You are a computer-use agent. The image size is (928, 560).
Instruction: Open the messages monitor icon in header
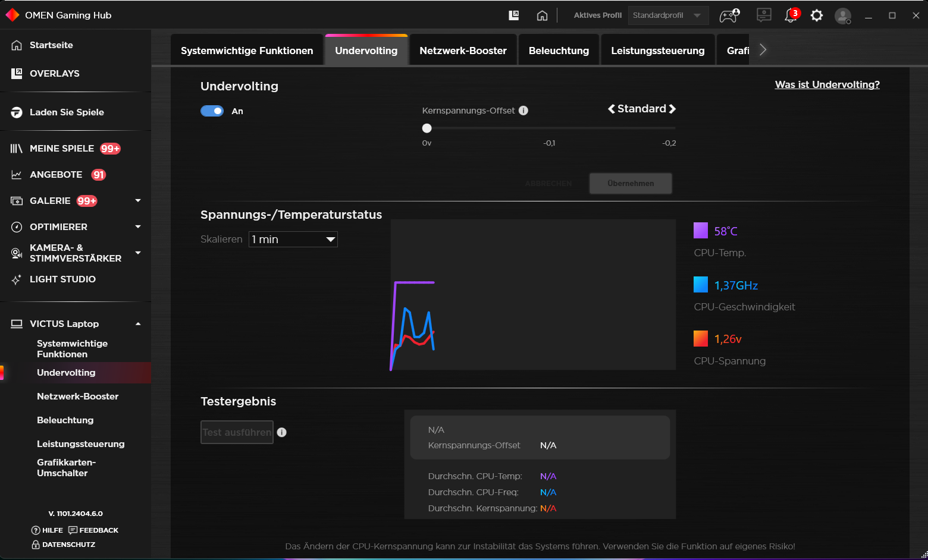(764, 15)
